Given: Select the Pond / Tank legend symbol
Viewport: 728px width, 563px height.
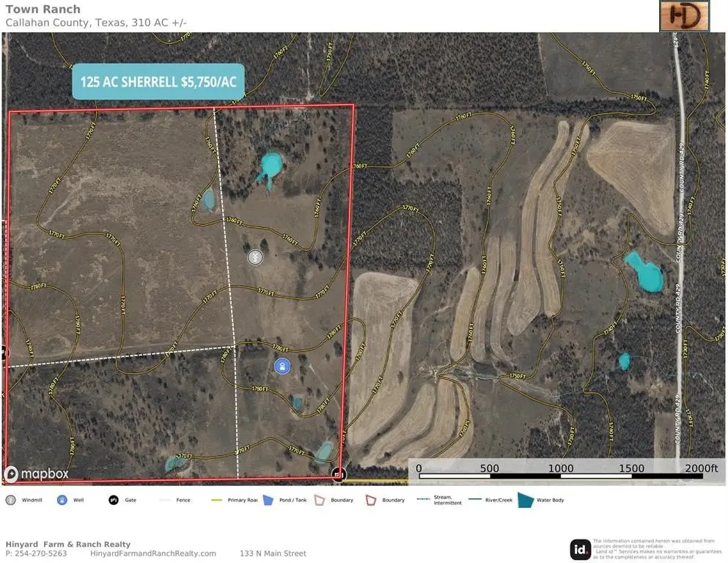Looking at the screenshot, I should point(268,500).
